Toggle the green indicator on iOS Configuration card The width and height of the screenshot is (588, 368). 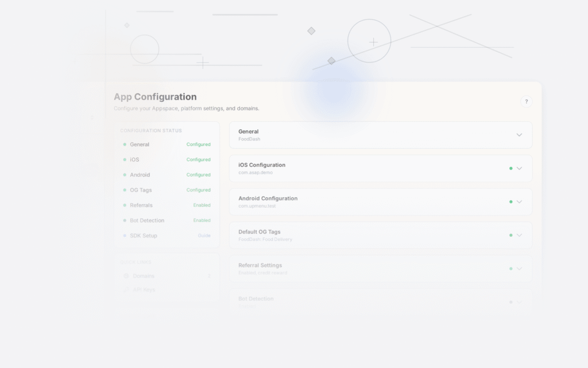click(511, 168)
